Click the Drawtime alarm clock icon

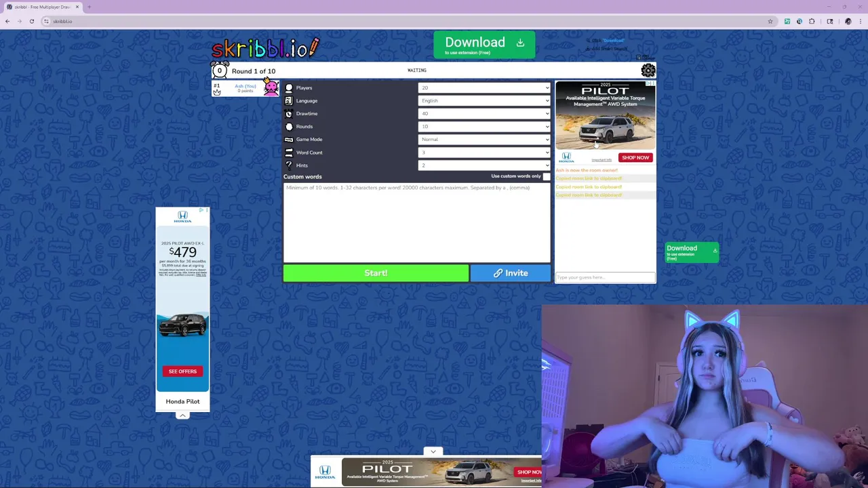(x=289, y=114)
